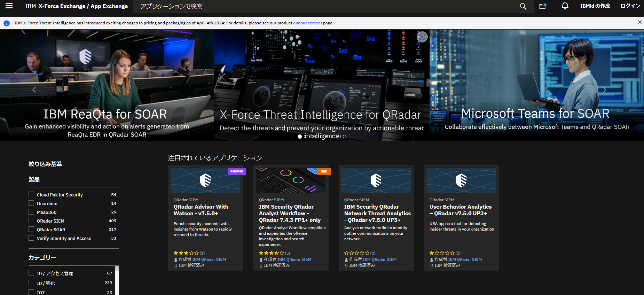Viewport: 644px width, 295px height.
Task: Click IBM verified ribbon icon on QRadar Advisor card
Action: pyautogui.click(x=175, y=266)
